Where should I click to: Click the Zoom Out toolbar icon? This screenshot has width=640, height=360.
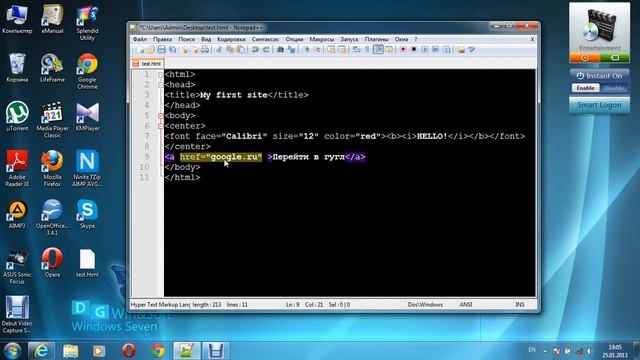318,50
